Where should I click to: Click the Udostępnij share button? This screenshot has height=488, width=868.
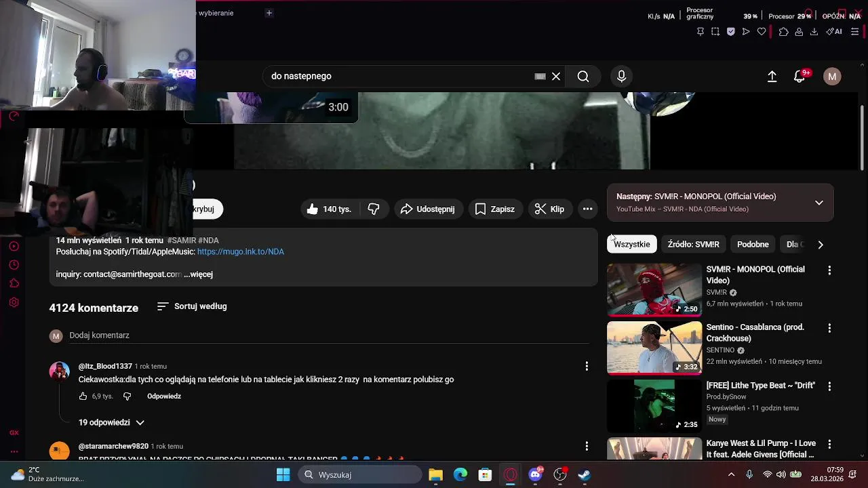point(427,209)
